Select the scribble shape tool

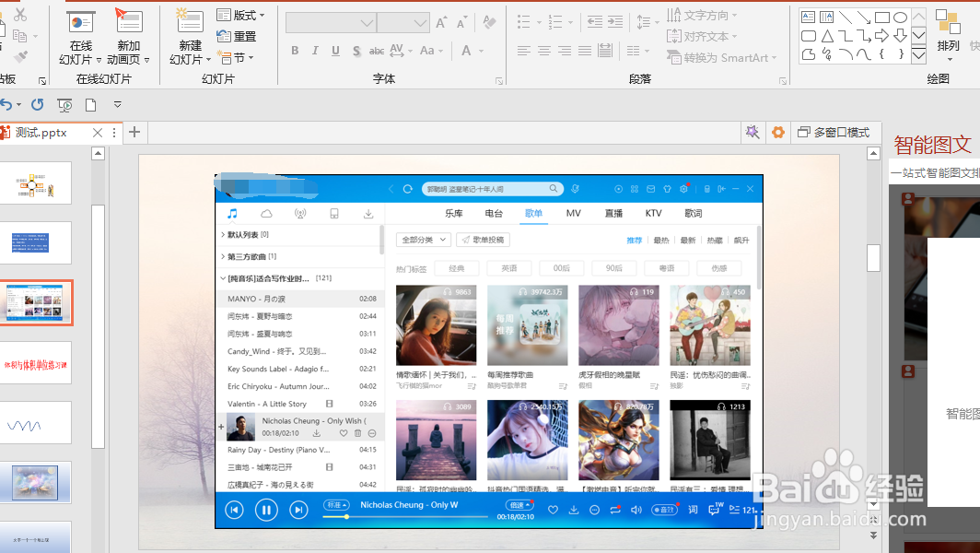(827, 54)
